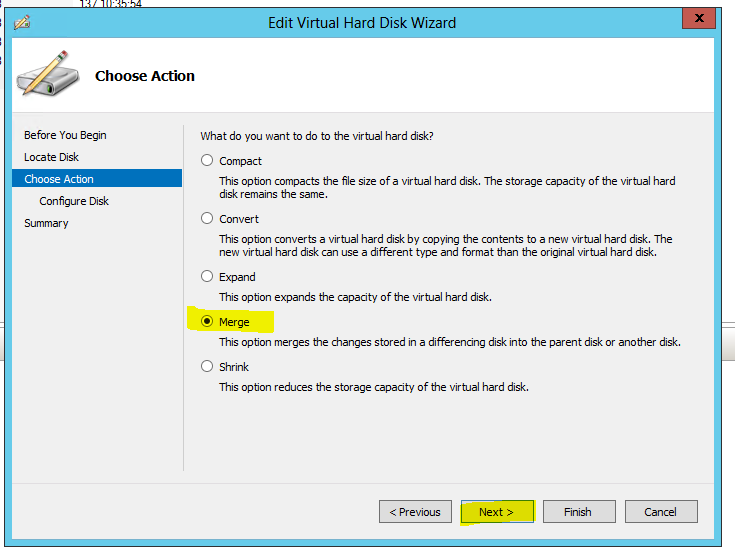735x547 pixels.
Task: Click the Merge option description text
Action: coord(449,342)
